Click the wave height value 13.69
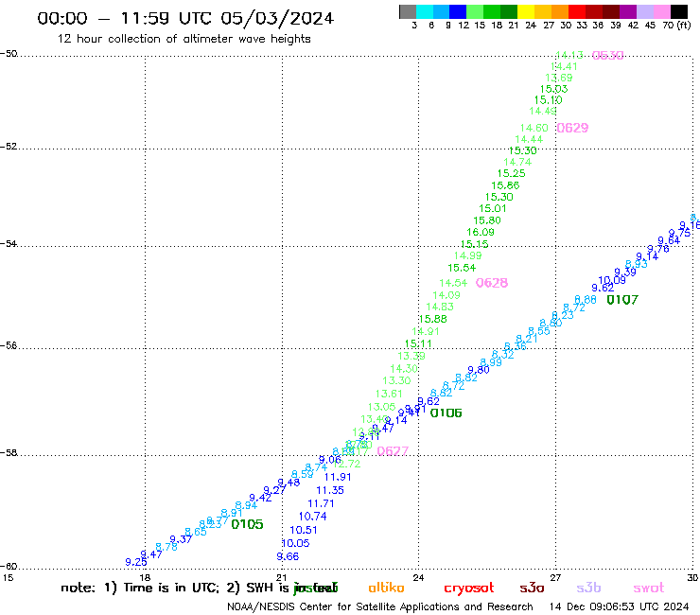This screenshot has width=700, height=615. (x=559, y=78)
